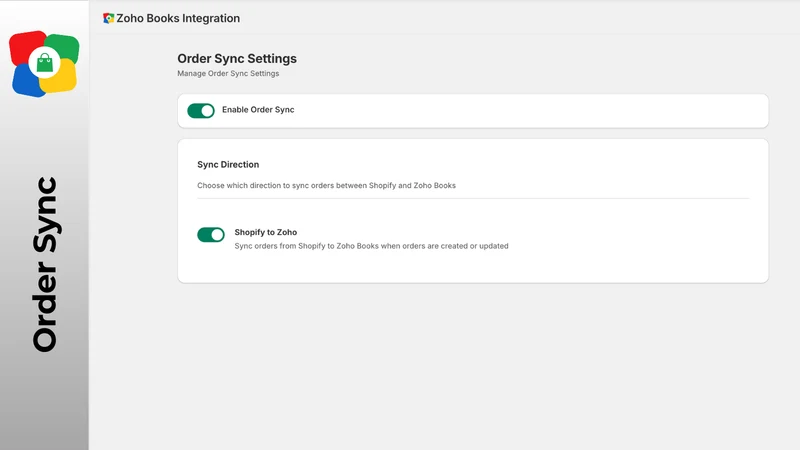
Task: Click the Manage Order Sync Settings subtitle
Action: (x=228, y=73)
